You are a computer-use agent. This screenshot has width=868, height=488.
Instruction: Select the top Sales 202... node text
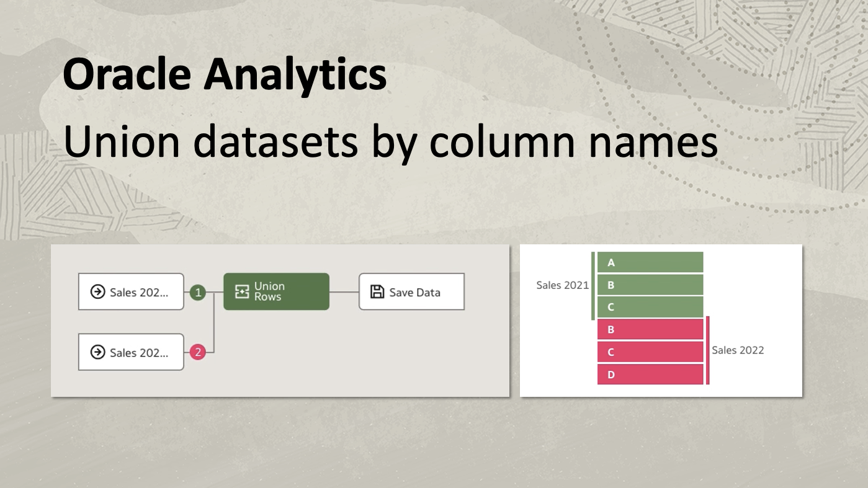coord(139,293)
